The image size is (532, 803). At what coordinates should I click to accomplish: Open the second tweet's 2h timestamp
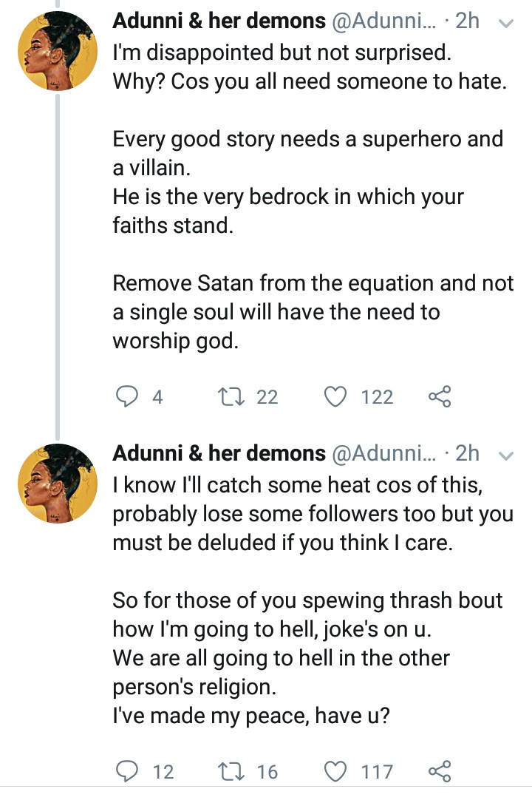(467, 453)
